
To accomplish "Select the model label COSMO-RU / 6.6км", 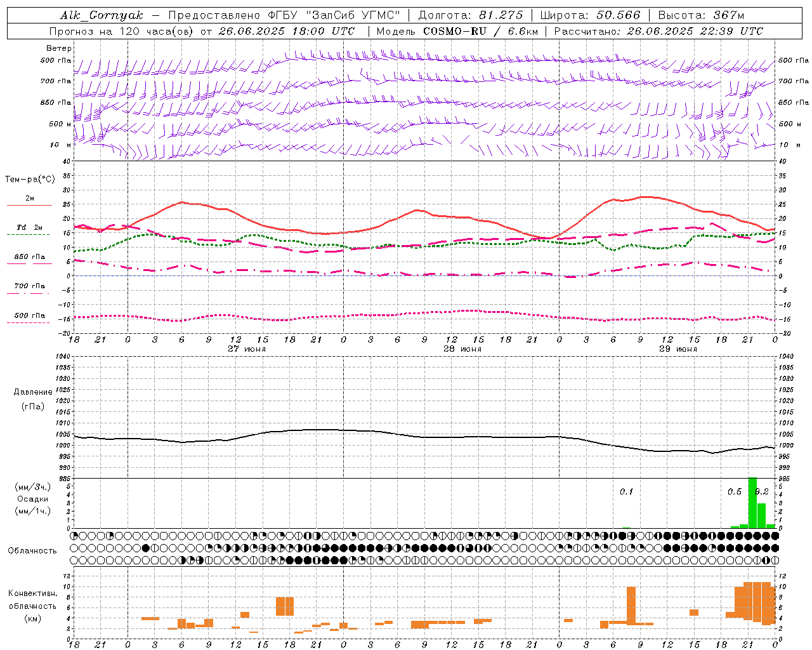I will (x=480, y=31).
